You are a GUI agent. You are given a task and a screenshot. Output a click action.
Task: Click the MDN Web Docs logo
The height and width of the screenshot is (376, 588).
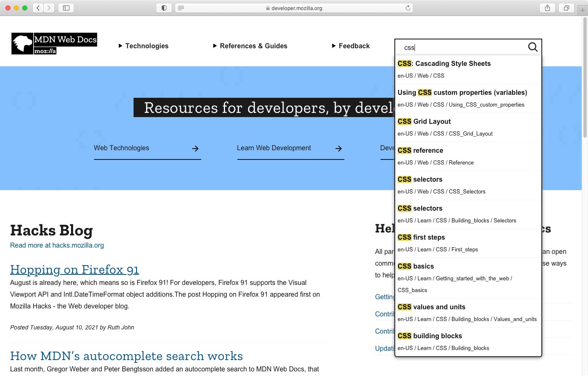pos(54,44)
